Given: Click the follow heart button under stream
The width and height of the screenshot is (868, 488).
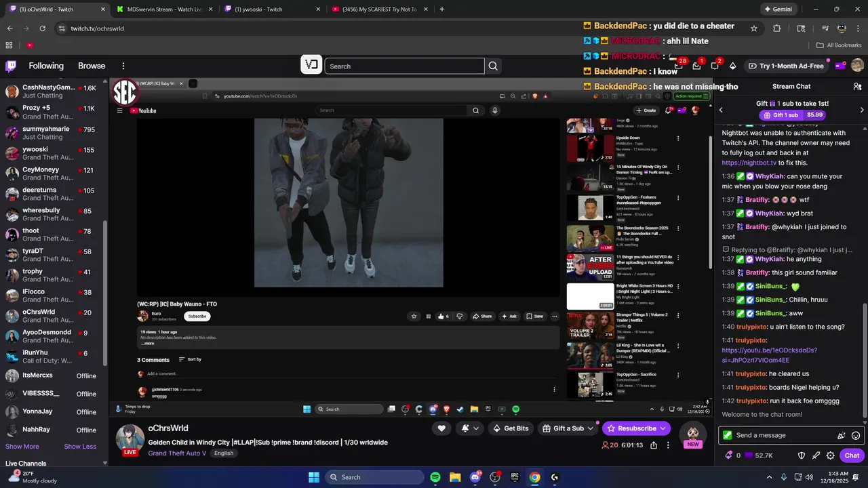Looking at the screenshot, I should pyautogui.click(x=441, y=428).
